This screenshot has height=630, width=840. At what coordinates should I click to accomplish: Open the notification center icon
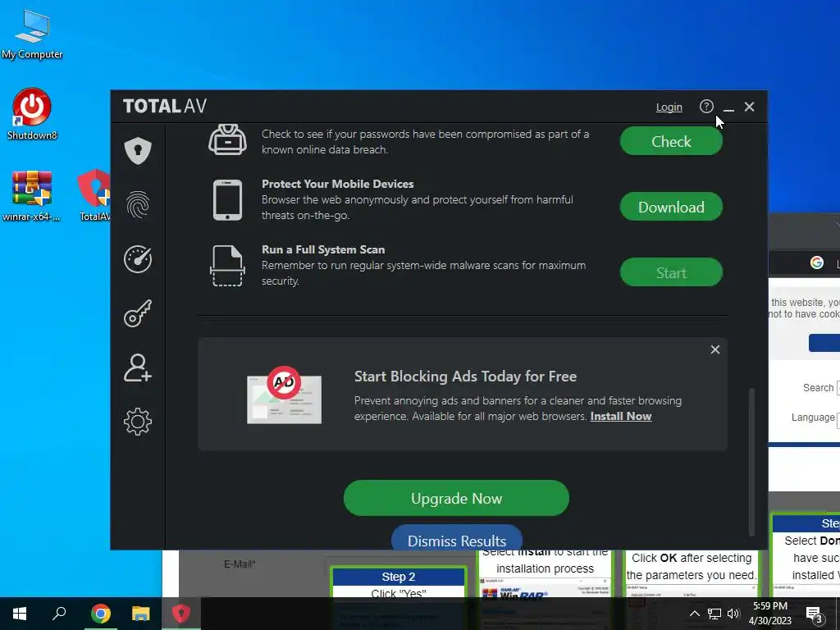815,614
